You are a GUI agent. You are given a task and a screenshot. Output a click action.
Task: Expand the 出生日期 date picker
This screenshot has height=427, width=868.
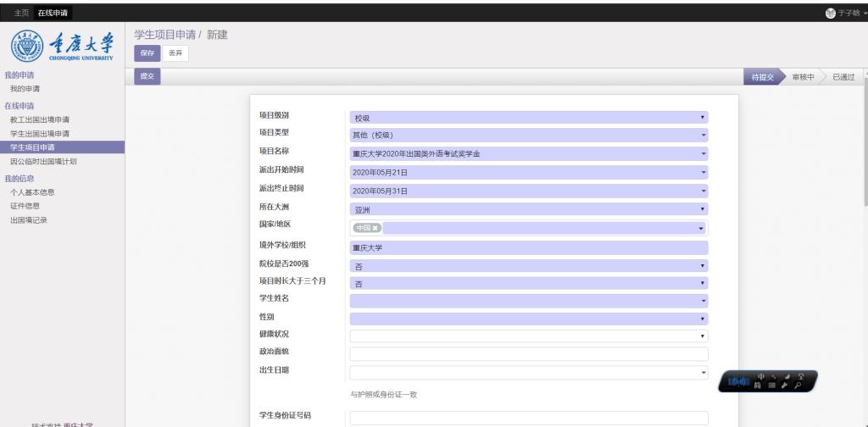point(528,372)
